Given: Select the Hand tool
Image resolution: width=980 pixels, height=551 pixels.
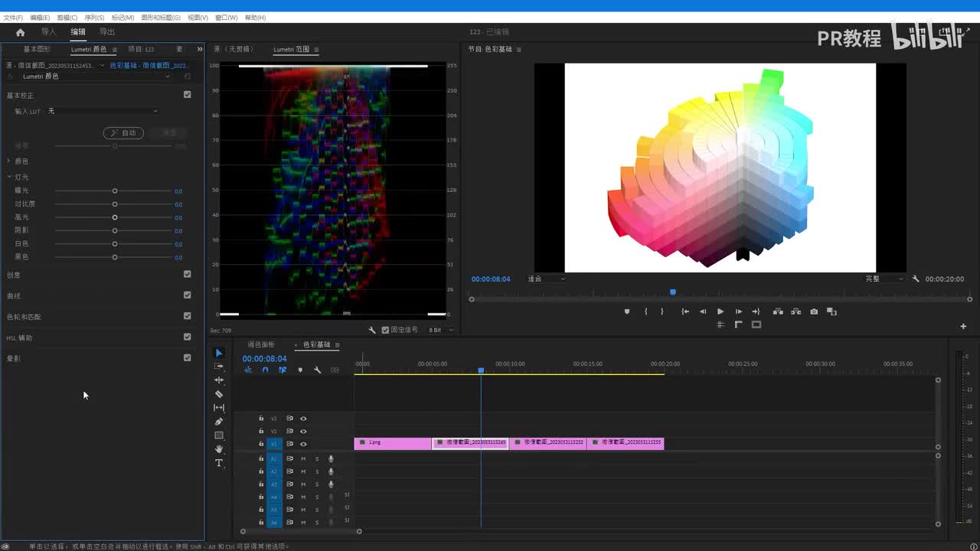Looking at the screenshot, I should tap(219, 449).
